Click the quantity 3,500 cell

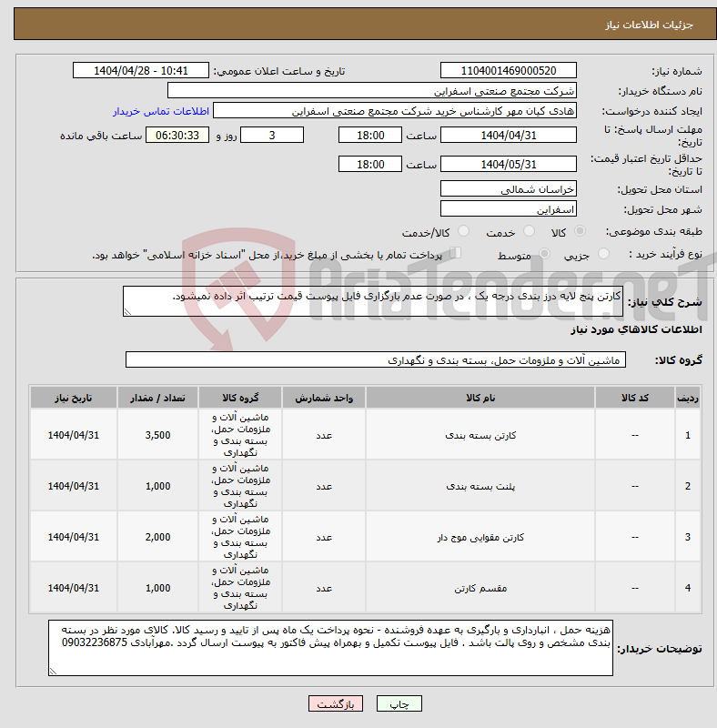tap(158, 435)
